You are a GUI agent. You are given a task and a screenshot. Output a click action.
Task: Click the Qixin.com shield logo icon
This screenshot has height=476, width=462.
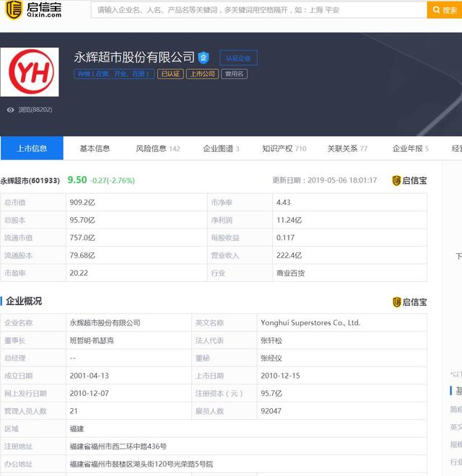[x=13, y=10]
